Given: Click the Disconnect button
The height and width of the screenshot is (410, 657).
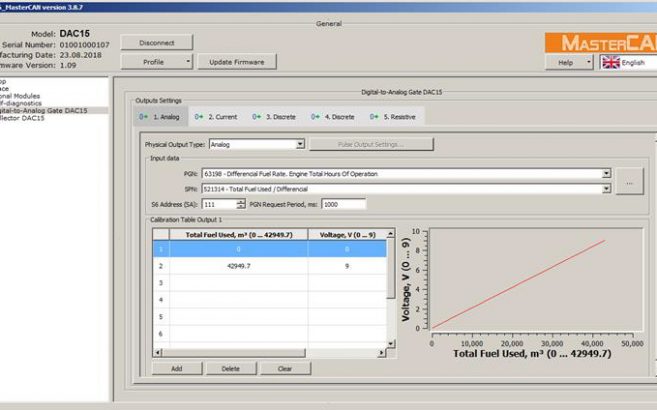Looking at the screenshot, I should tap(157, 43).
